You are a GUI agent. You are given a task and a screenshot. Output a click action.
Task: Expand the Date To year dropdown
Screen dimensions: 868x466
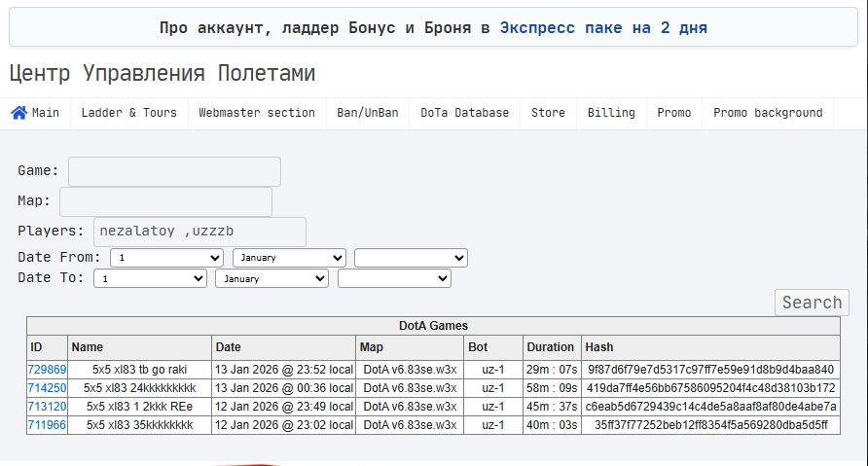[394, 278]
